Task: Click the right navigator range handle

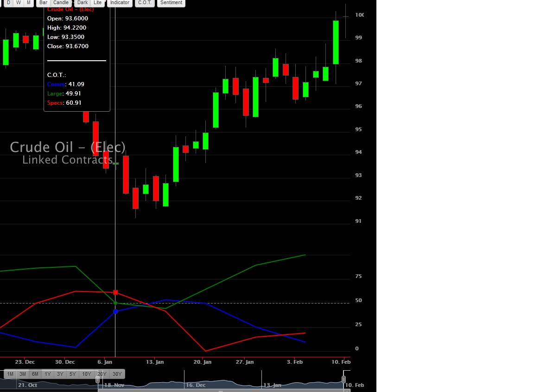Action: pyautogui.click(x=343, y=379)
